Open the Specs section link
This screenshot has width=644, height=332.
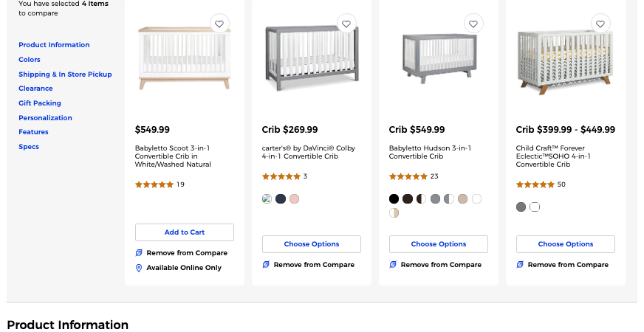(29, 147)
